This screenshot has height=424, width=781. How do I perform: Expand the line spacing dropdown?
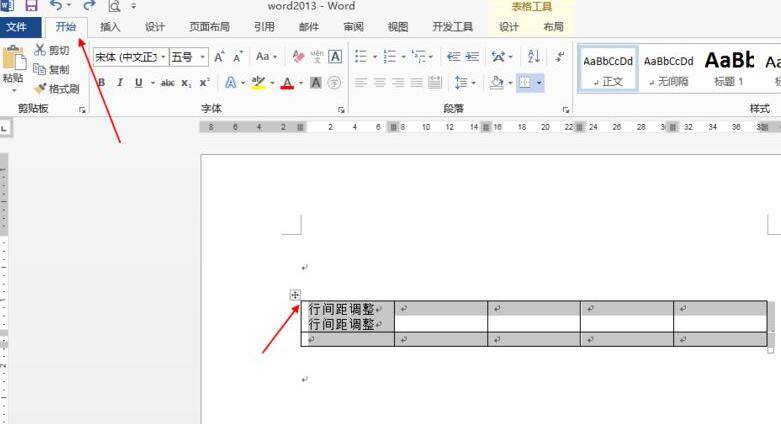(473, 83)
